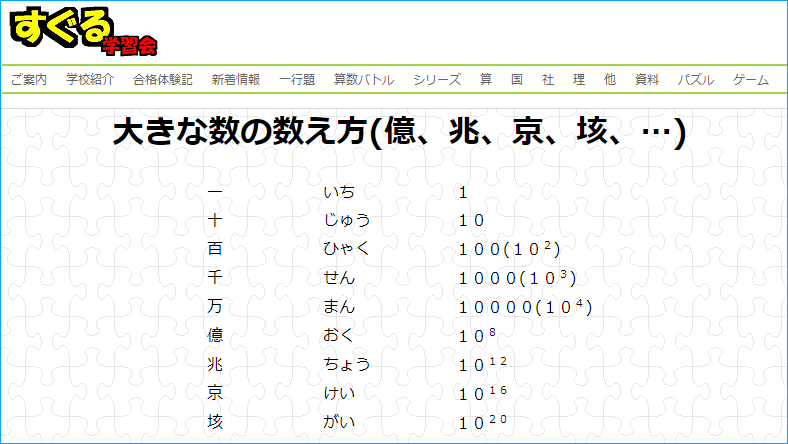The width and height of the screenshot is (788, 444).
Task: Click the page heading 大きな数の数え方
Action: pos(400,132)
